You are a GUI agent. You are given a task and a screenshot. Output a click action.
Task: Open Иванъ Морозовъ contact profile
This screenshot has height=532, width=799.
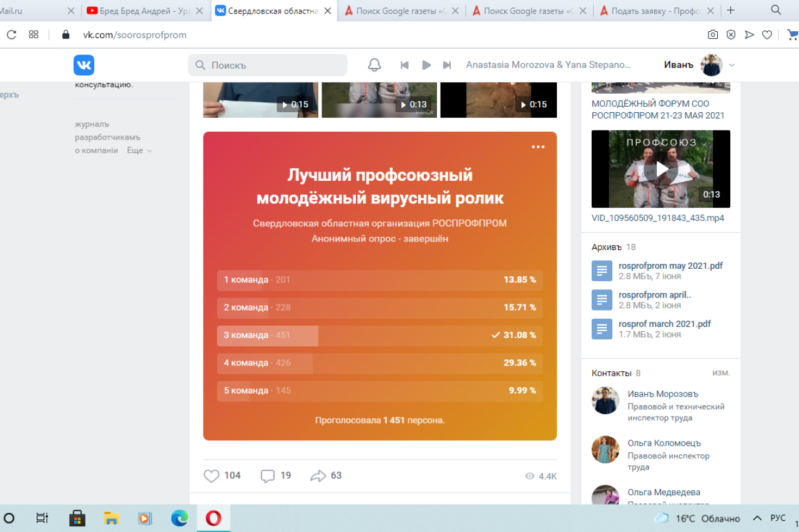[663, 394]
